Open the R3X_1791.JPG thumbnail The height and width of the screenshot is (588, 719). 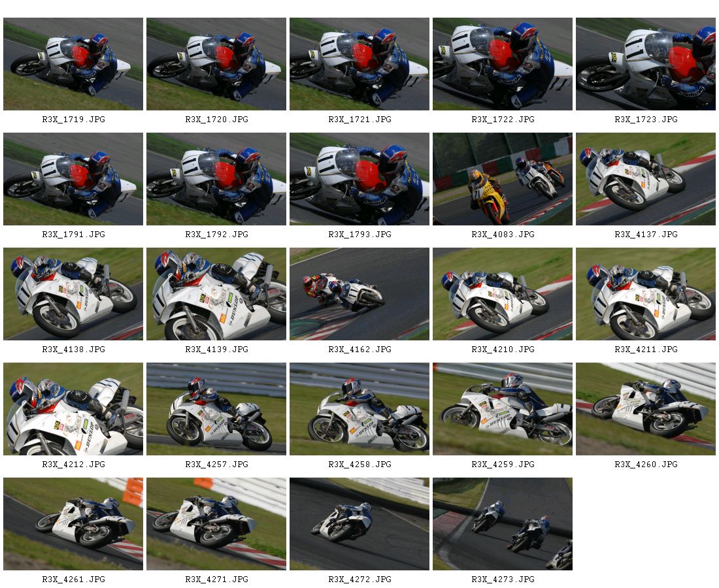(73, 179)
